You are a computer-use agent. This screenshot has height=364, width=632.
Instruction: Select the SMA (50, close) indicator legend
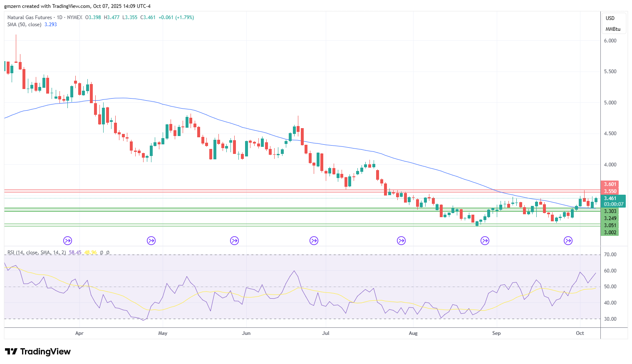[x=24, y=25]
